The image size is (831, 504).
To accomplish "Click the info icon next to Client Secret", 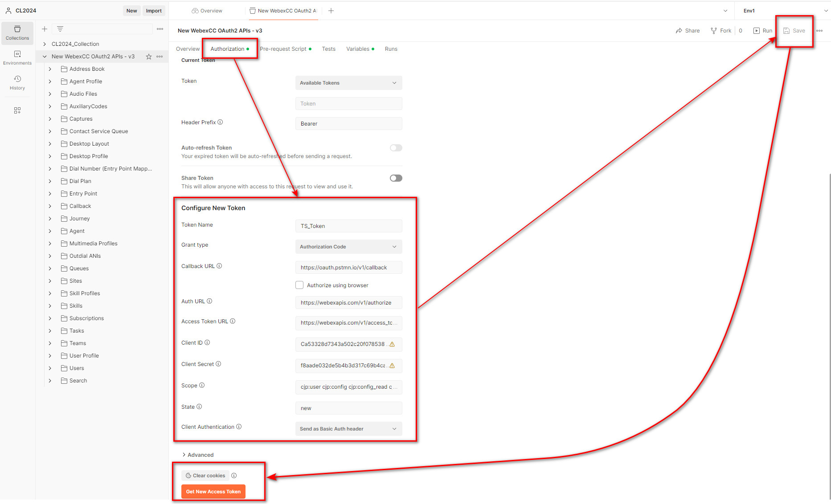I will point(218,364).
